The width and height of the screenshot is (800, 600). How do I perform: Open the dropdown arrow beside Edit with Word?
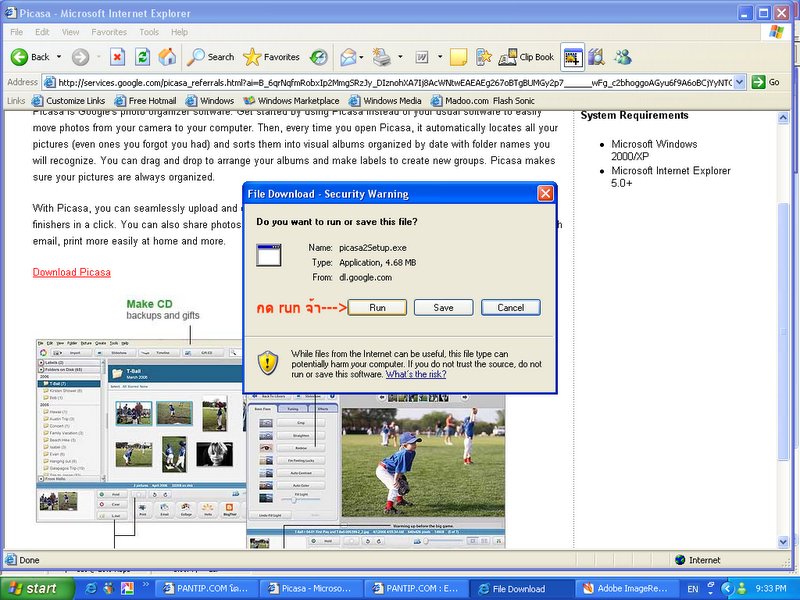[440, 57]
